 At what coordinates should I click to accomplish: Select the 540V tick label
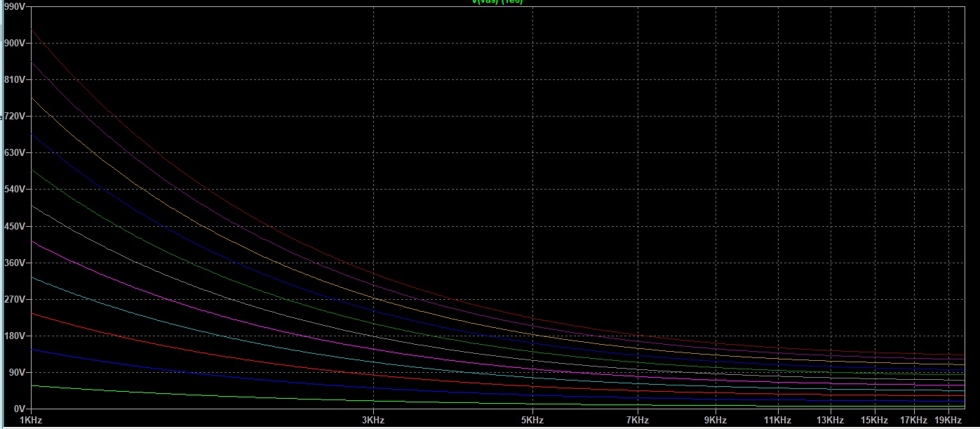pos(13,190)
